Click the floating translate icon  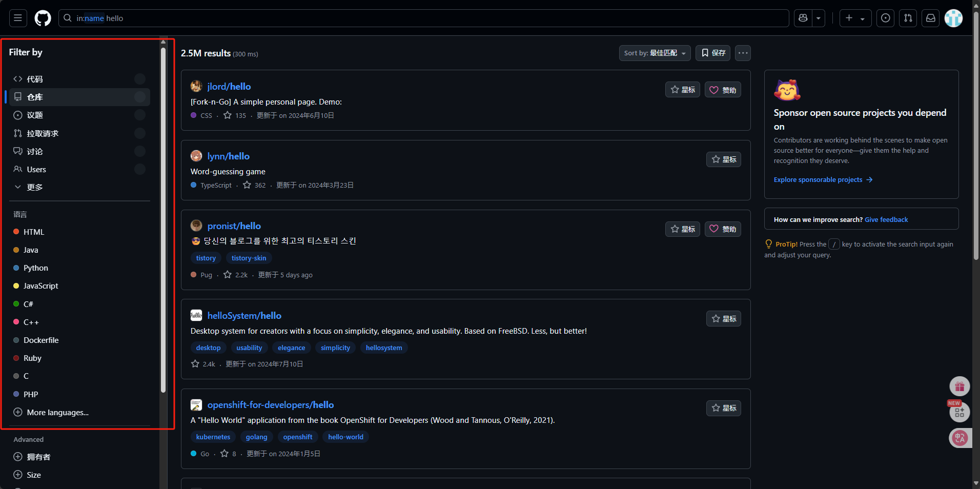click(959, 438)
